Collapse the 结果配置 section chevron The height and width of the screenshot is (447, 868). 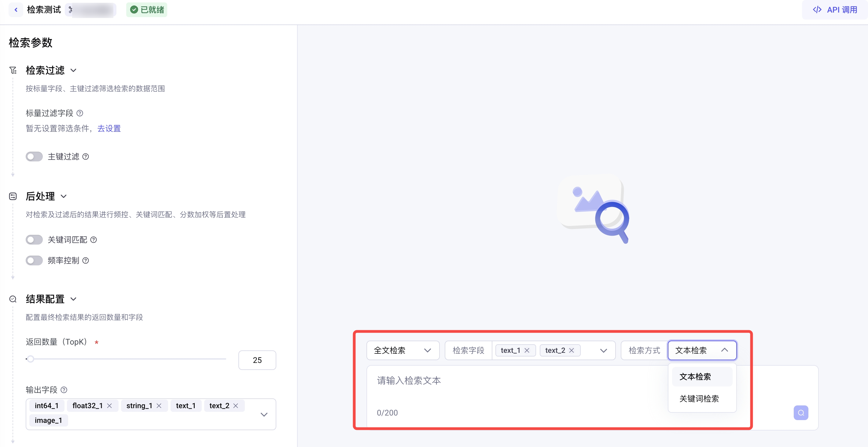(x=73, y=299)
